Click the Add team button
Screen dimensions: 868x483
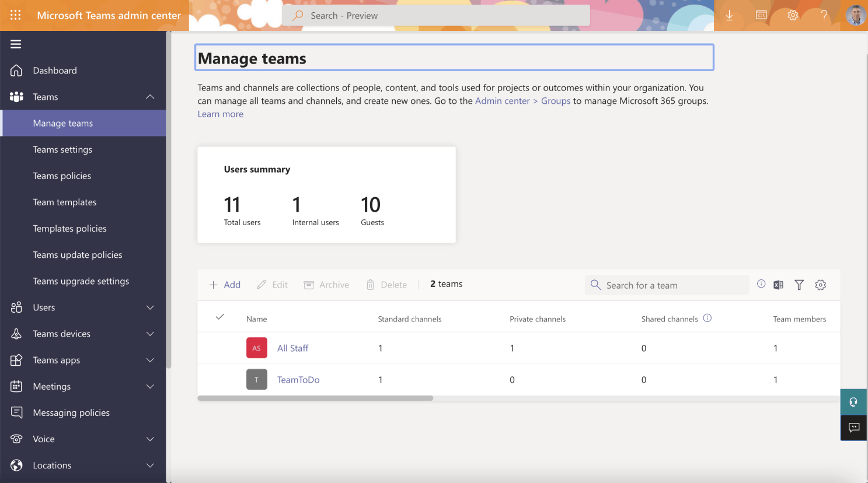[225, 285]
